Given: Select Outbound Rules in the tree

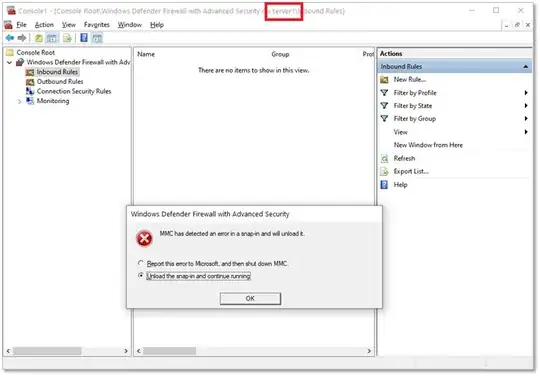Looking at the screenshot, I should point(60,82).
